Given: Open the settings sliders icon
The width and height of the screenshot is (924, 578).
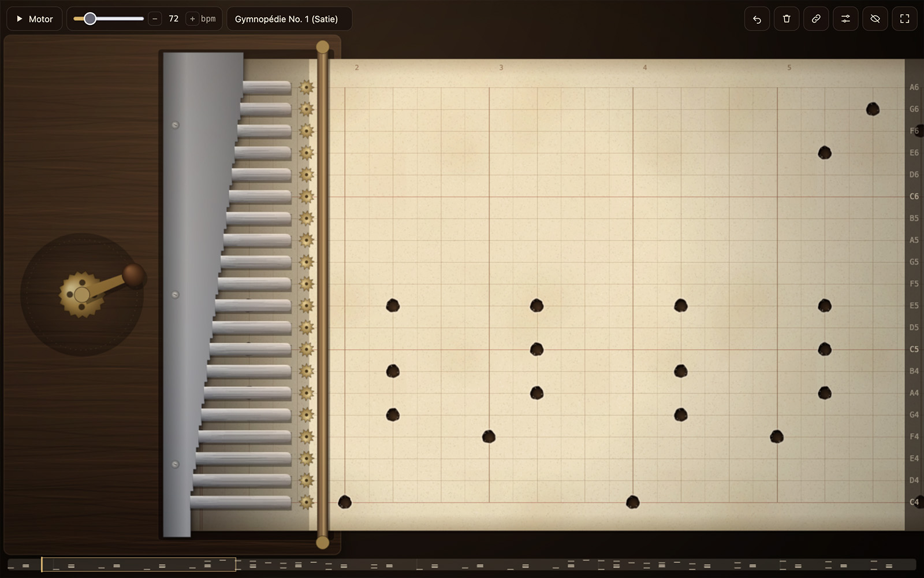Looking at the screenshot, I should pyautogui.click(x=845, y=19).
